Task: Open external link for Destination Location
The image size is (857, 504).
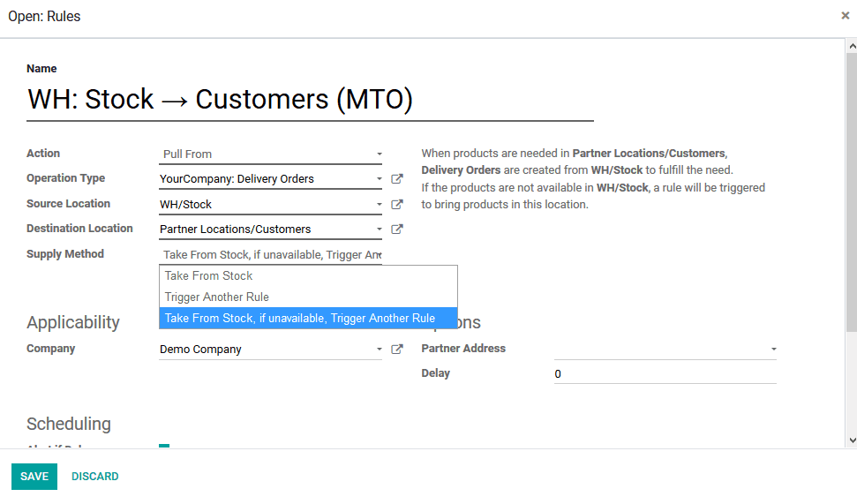Action: coord(397,229)
